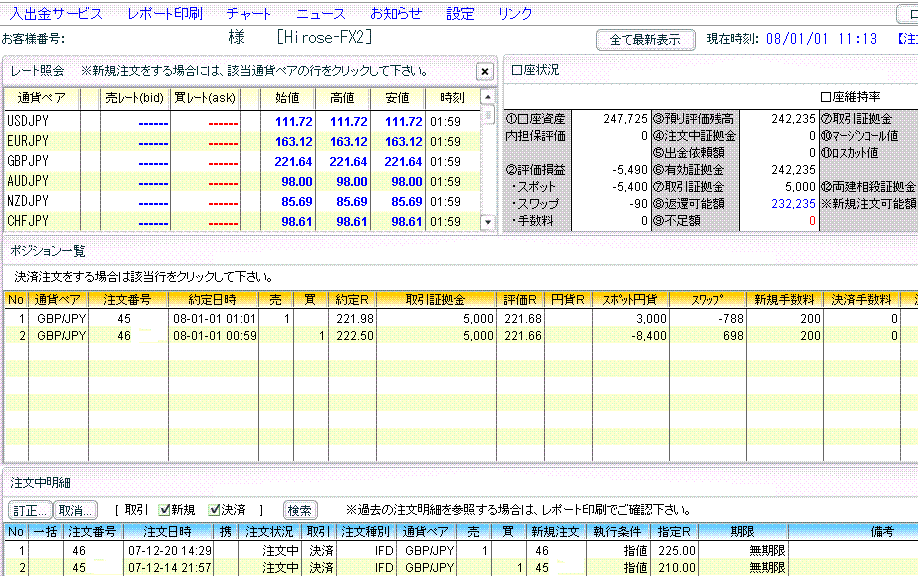Click the 執行条件 column header

pyautogui.click(x=616, y=532)
